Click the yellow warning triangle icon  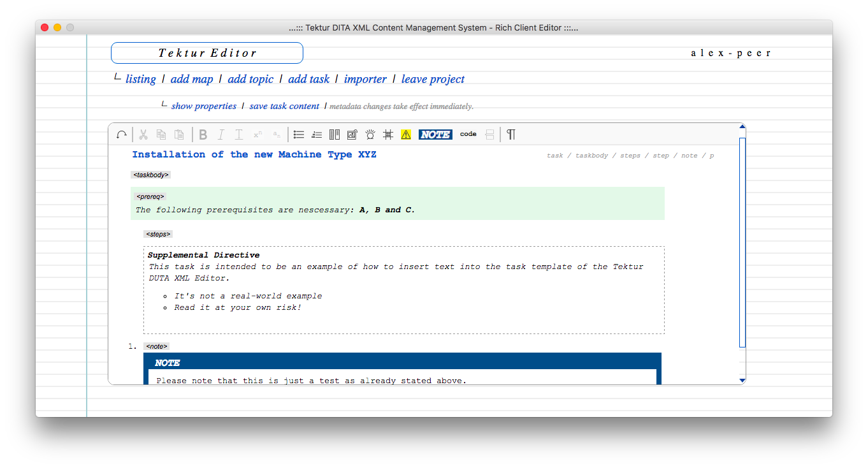(x=406, y=135)
